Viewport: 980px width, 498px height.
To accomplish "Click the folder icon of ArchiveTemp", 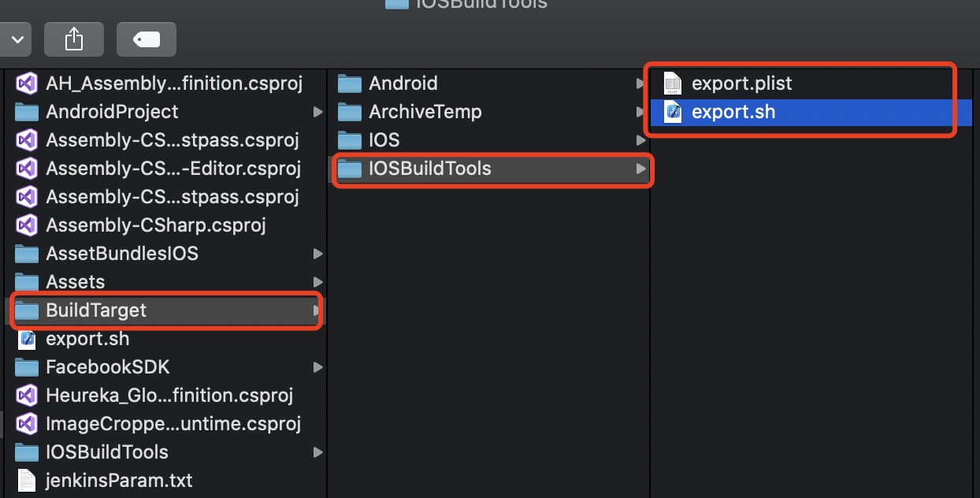I will 349,111.
